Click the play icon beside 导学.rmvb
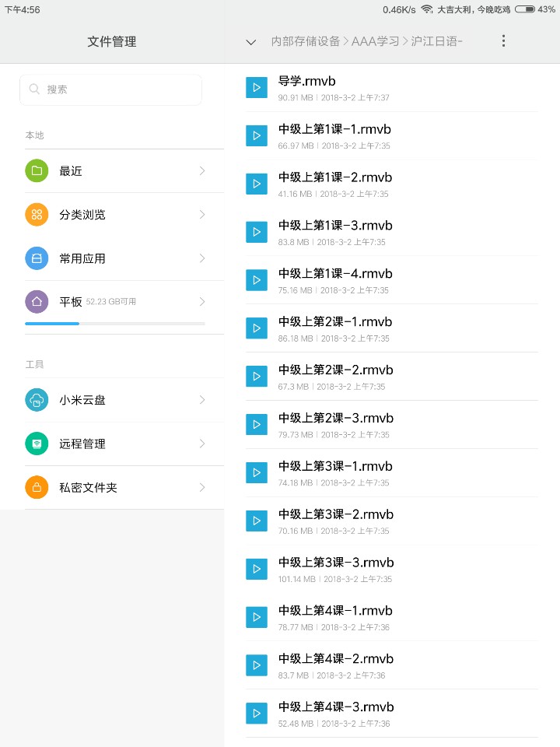Screen dimensions: 560x747 pyautogui.click(x=257, y=87)
